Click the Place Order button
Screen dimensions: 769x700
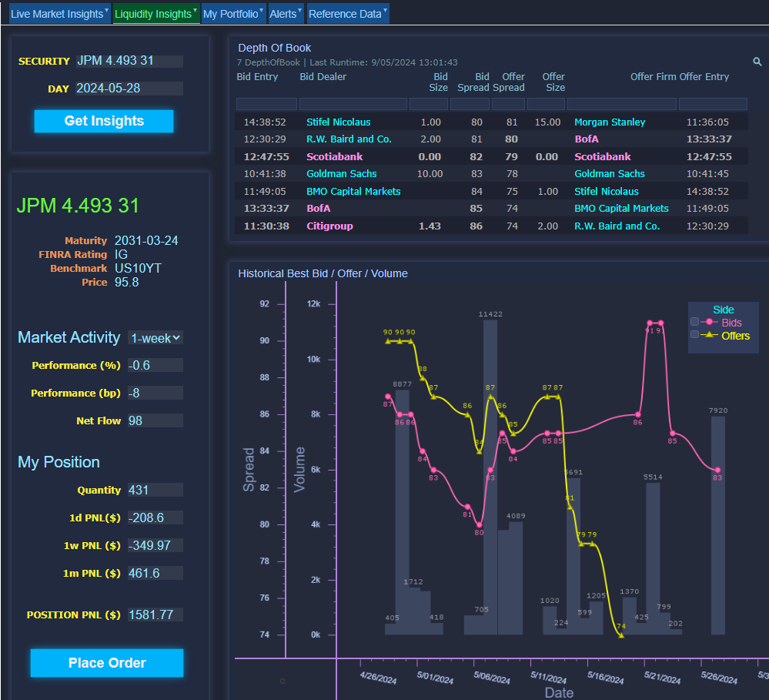[107, 663]
